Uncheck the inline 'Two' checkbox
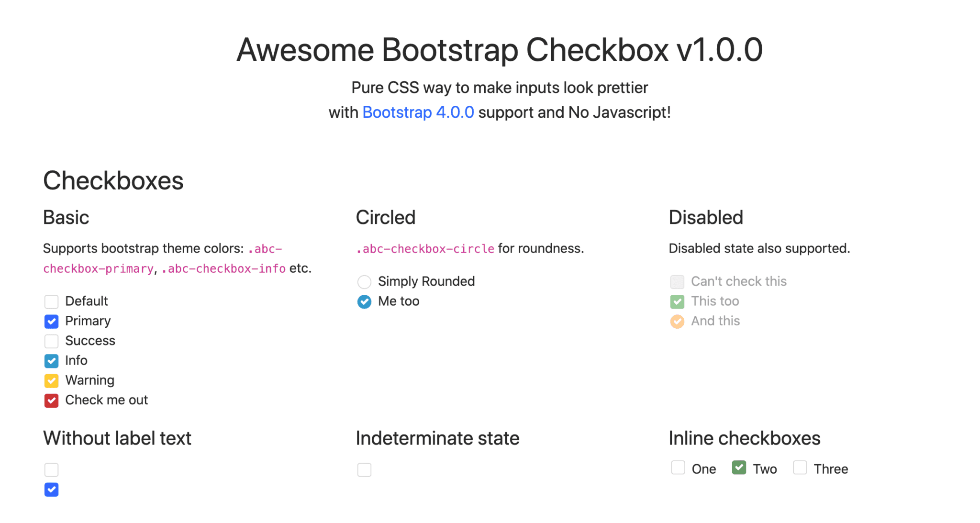This screenshot has height=523, width=980. [738, 468]
